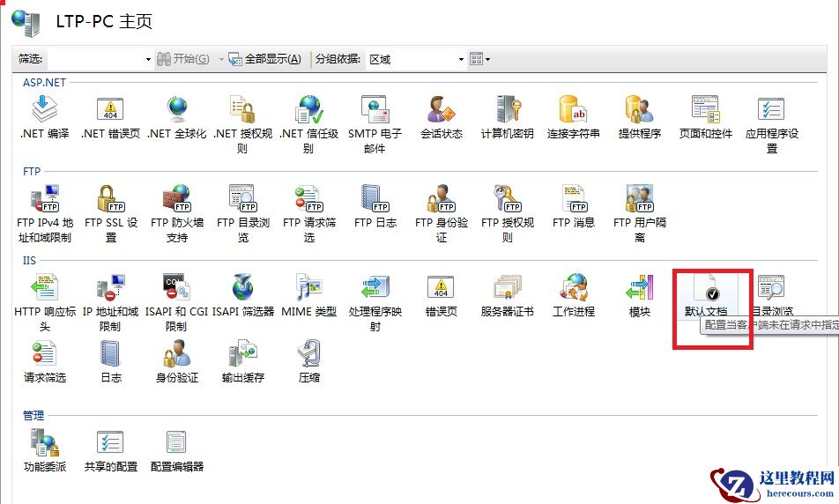Open .NET 全球化 settings
Screen dimensions: 839x504
[176, 117]
